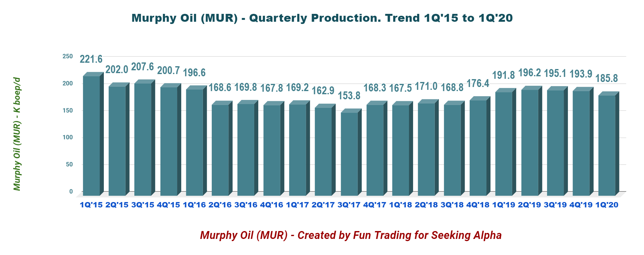Image resolution: width=644 pixels, height=255 pixels.
Task: Click the 2Q'16 axis label
Action: tap(220, 205)
